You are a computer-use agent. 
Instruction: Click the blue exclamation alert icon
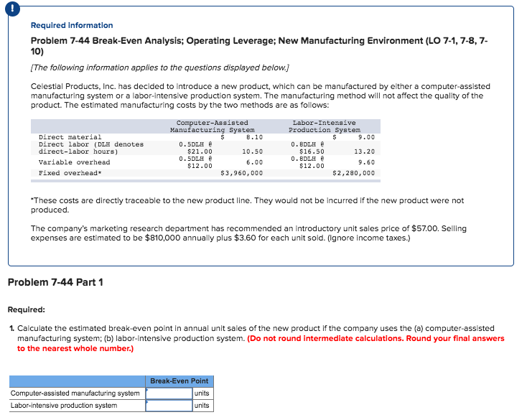tap(12, 9)
